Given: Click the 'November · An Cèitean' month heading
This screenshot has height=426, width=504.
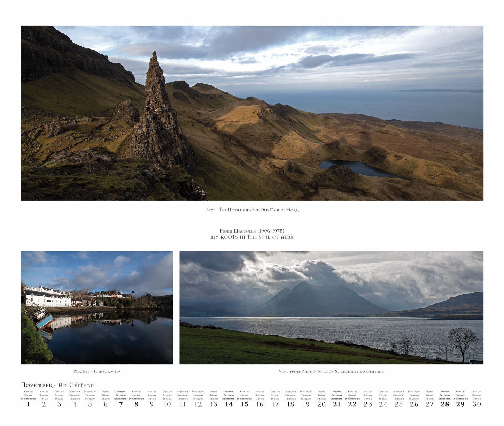Looking at the screenshot, I should click(57, 385).
